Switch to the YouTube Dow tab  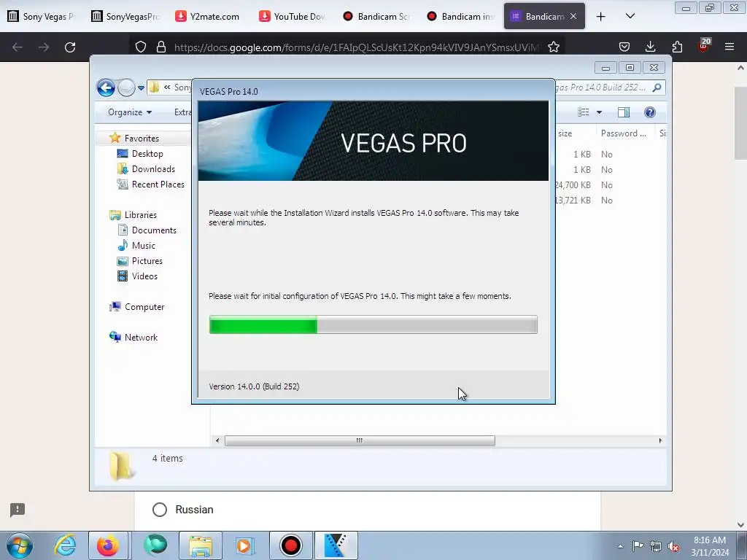[x=293, y=16]
